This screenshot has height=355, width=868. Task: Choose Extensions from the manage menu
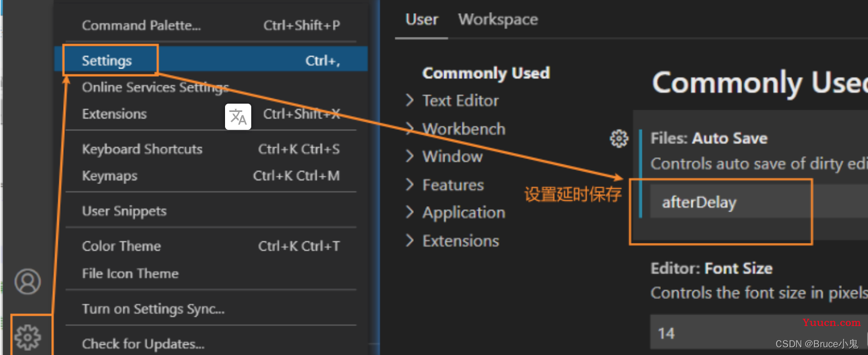point(211,114)
